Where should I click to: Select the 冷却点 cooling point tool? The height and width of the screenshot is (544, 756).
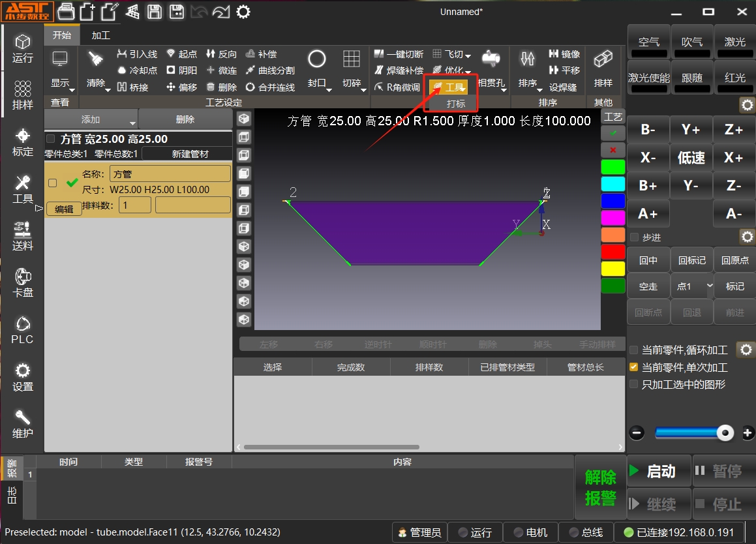pos(137,70)
